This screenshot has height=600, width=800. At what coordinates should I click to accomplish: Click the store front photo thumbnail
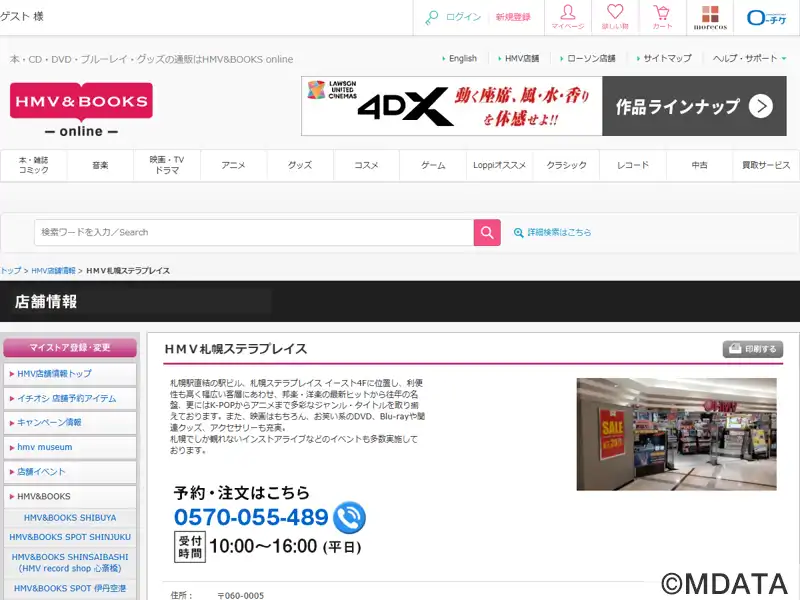coord(677,434)
